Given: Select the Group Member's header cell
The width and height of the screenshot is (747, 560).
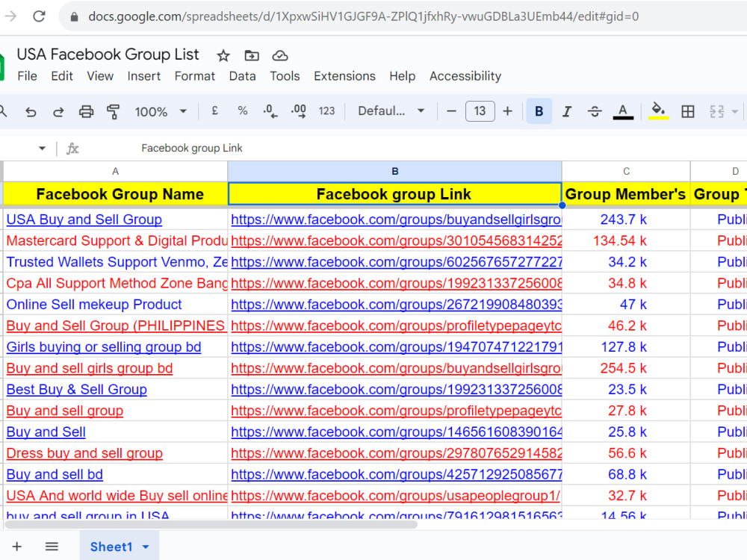Looking at the screenshot, I should click(626, 194).
